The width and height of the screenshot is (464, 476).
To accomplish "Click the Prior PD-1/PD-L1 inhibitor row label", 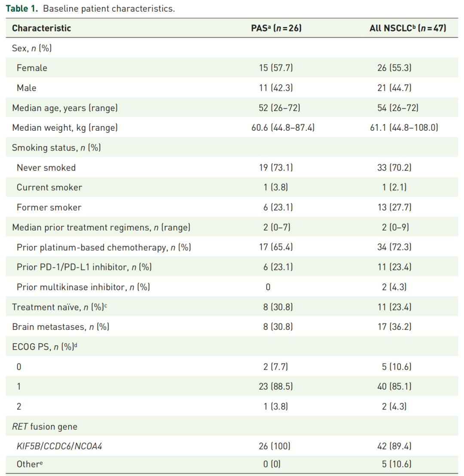I will tap(84, 267).
